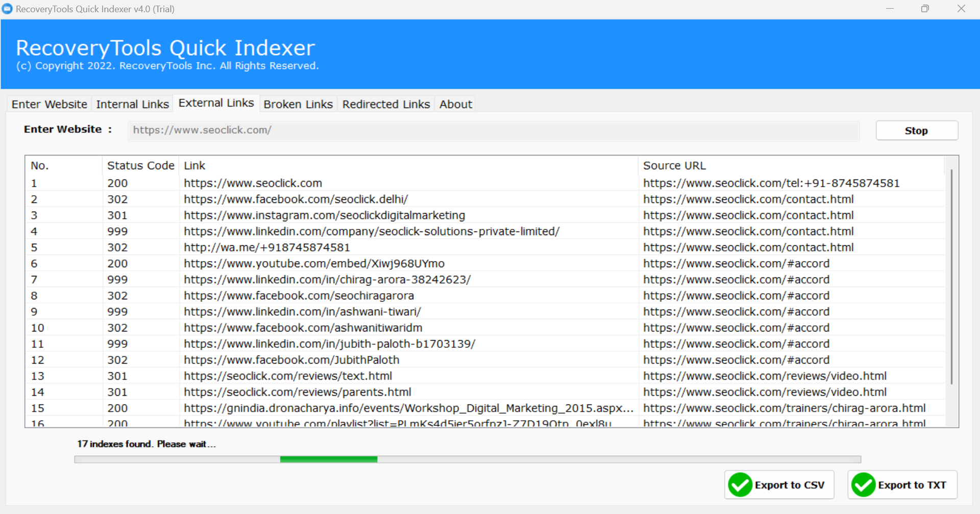Viewport: 980px width, 514px height.
Task: Select linkedin seoclick-solutions-private-limited link
Action: pyautogui.click(x=372, y=232)
